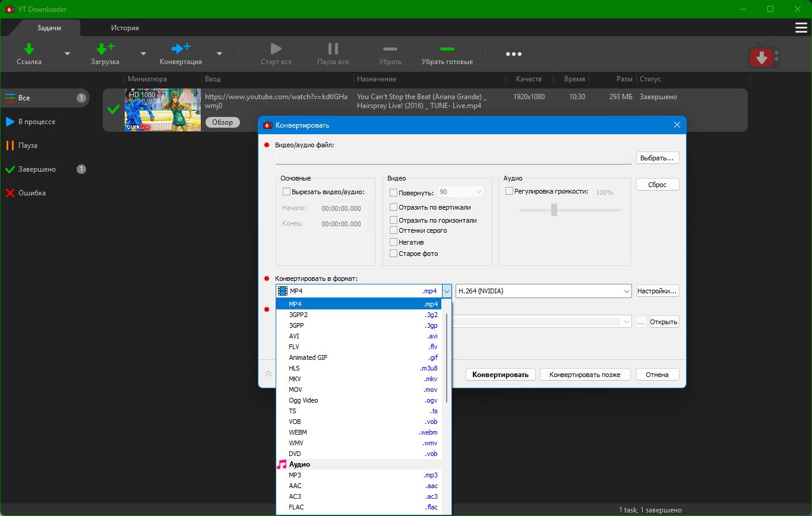The image size is (812, 516).
Task: Click the Ссылка green download arrow icon
Action: pyautogui.click(x=29, y=49)
